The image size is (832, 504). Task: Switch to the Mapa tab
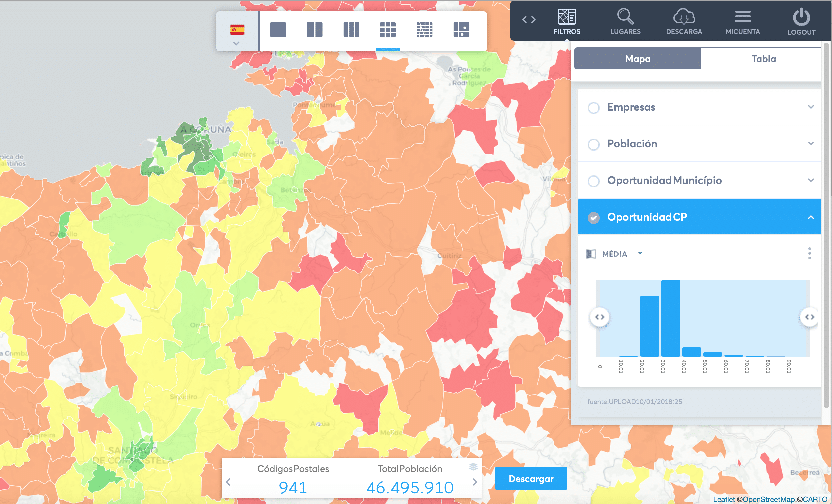coord(638,59)
